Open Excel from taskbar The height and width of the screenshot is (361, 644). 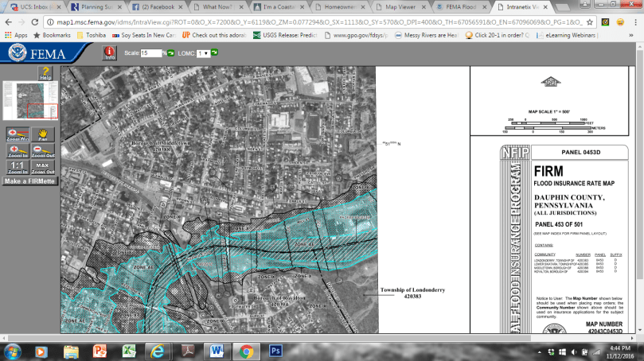tap(128, 351)
